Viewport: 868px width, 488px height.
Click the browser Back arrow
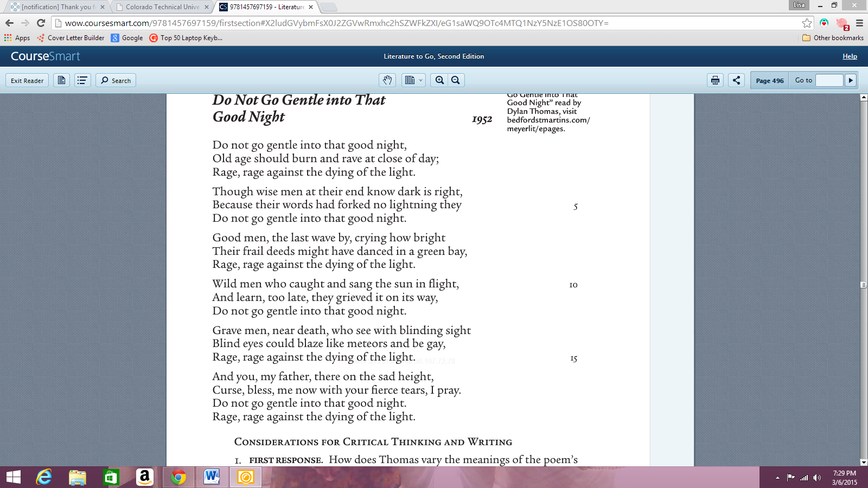9,23
